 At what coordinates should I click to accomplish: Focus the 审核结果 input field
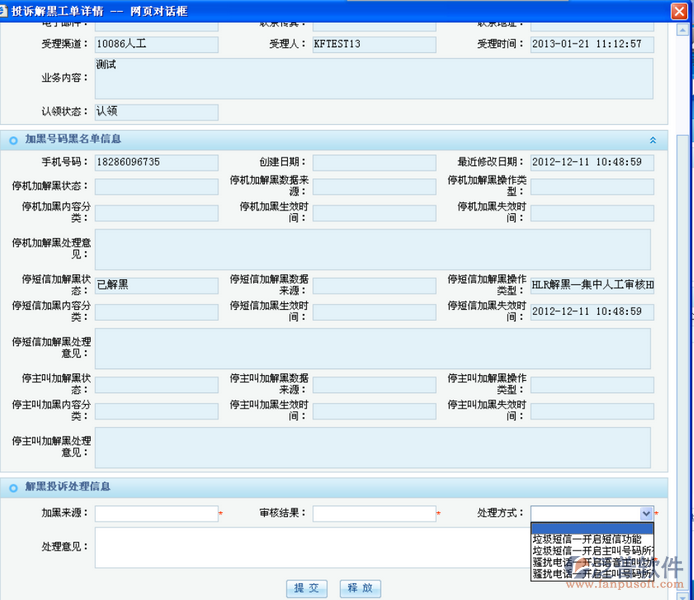pos(374,514)
